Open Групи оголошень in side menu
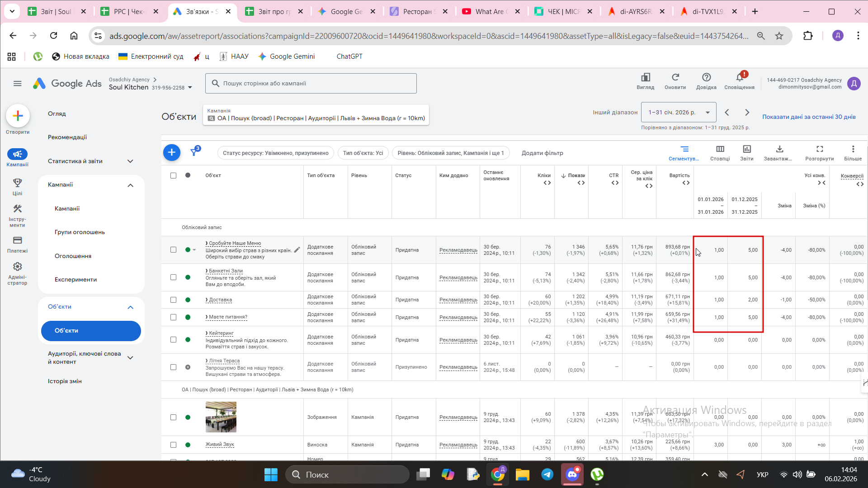Screen dimensions: 868x488 pos(80,232)
